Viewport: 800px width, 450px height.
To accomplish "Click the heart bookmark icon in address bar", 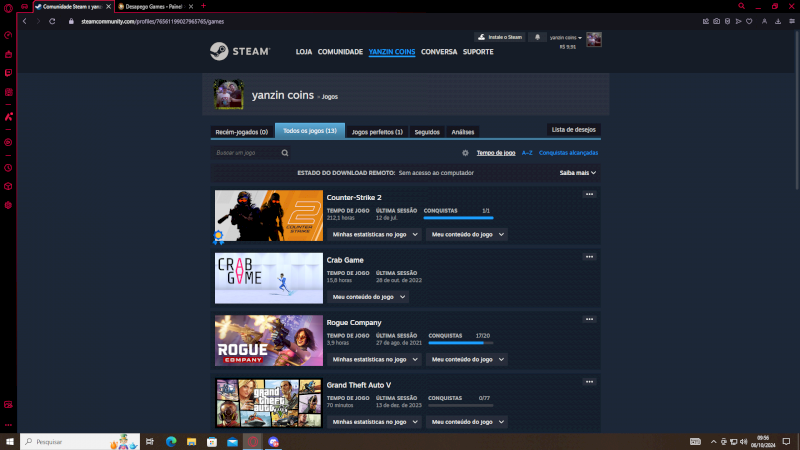I will click(749, 21).
